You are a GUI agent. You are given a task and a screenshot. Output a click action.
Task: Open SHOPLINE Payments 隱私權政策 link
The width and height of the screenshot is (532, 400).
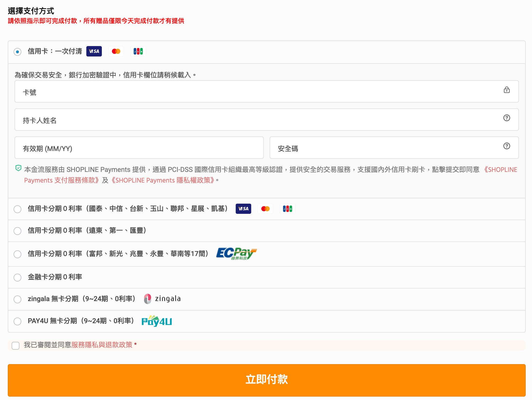coord(163,180)
